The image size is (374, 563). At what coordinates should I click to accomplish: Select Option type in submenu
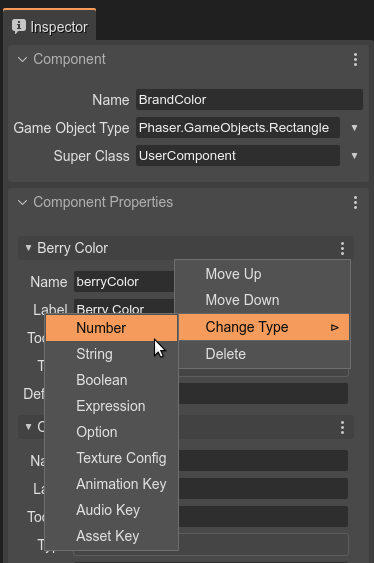112,432
